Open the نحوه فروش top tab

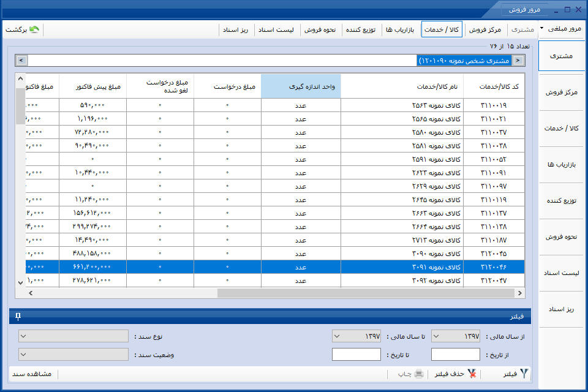click(320, 29)
